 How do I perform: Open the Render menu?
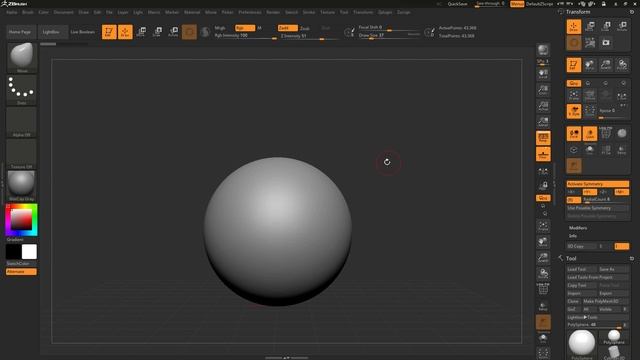point(273,12)
